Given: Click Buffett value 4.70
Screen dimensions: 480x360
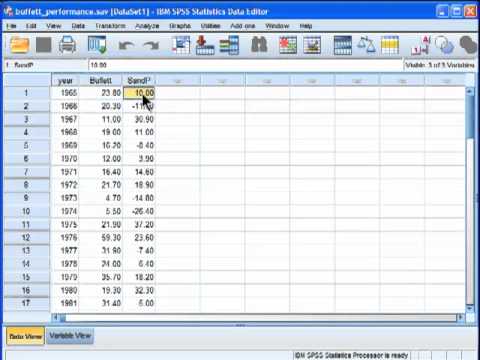Looking at the screenshot, I should pyautogui.click(x=101, y=198).
